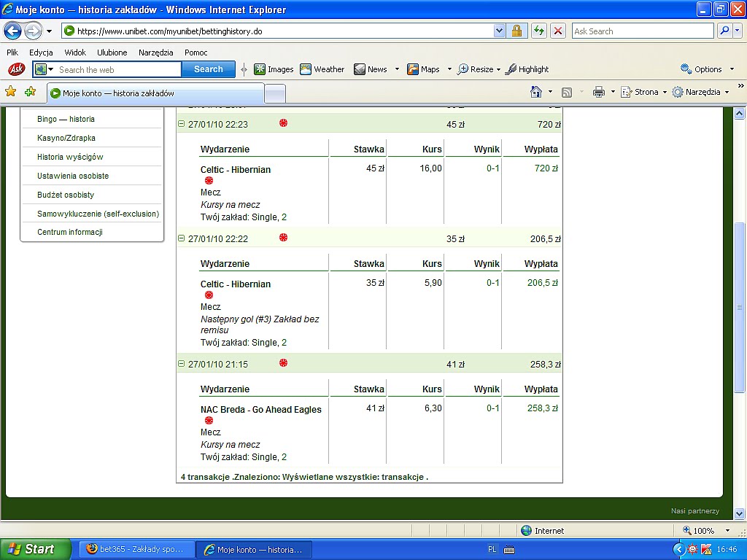Image resolution: width=747 pixels, height=560 pixels.
Task: Open Centrum informacji sidebar link
Action: pyautogui.click(x=70, y=232)
